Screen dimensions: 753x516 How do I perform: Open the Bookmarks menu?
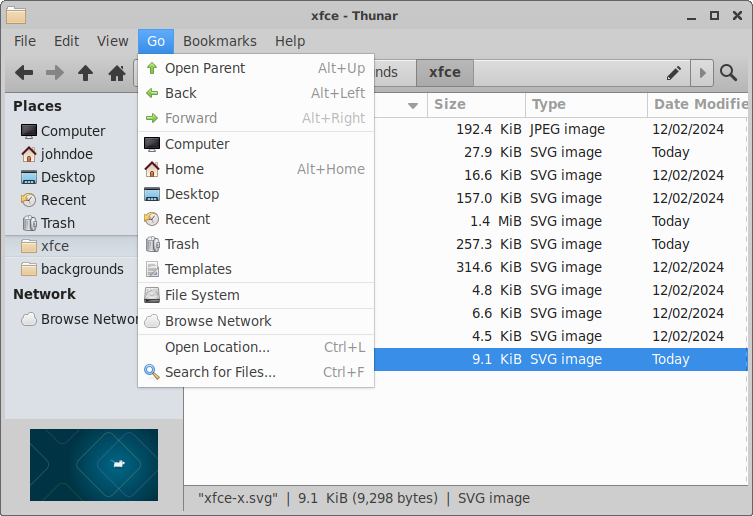[x=219, y=41]
